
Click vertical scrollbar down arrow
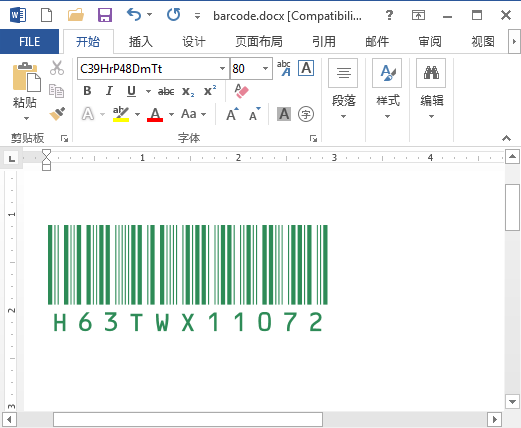tap(512, 402)
